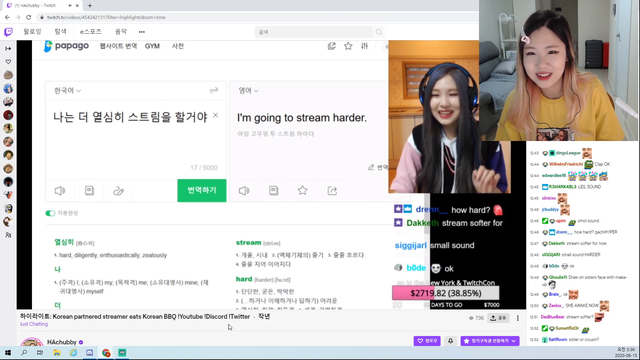Open the 음악 (Music) tab
Viewport: 640px width, 360px height.
[x=121, y=31]
